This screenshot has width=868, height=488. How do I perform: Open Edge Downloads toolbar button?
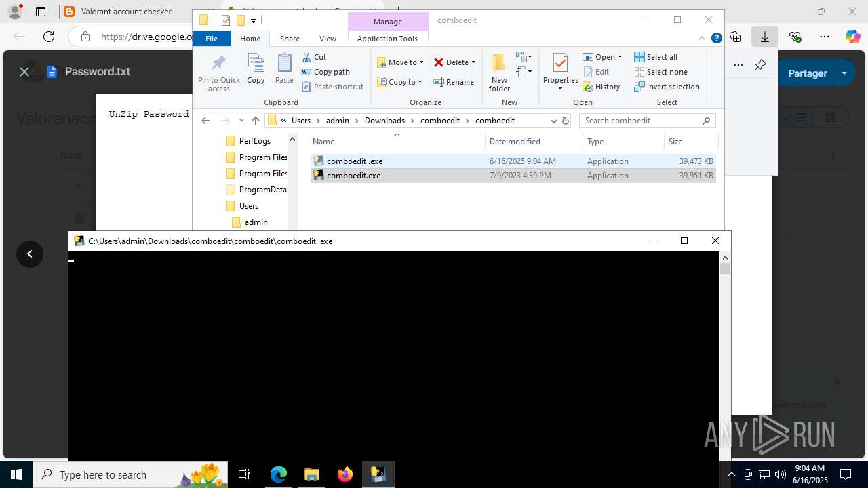point(765,37)
